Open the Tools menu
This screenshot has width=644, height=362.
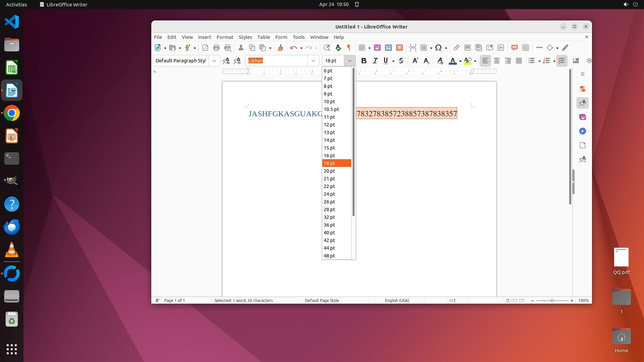299,37
